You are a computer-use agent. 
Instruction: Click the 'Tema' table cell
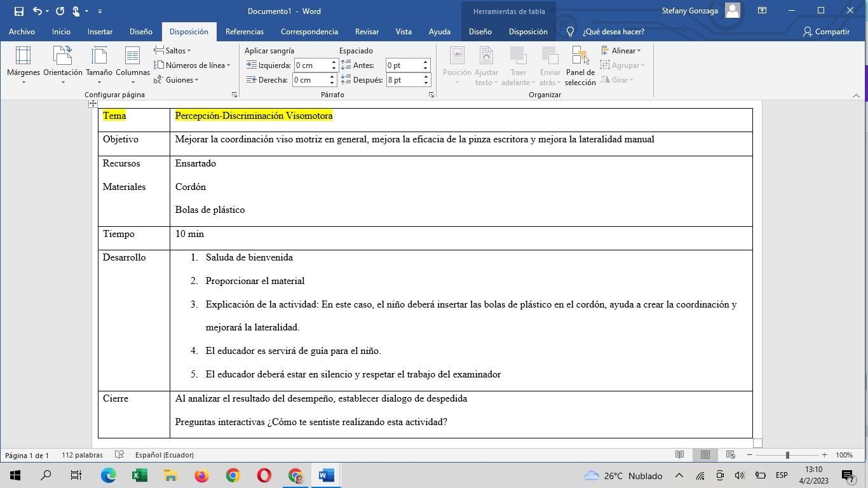(134, 119)
